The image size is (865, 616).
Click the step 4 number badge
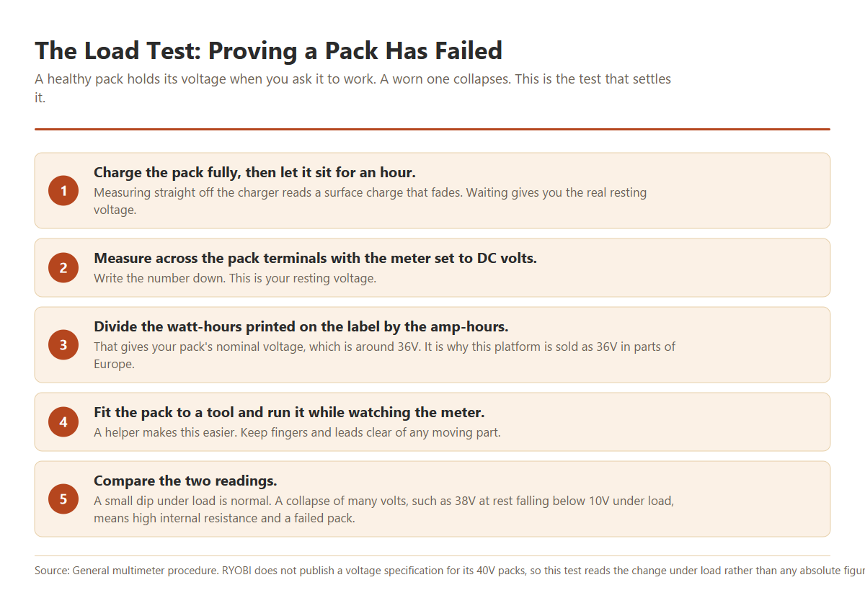63,422
